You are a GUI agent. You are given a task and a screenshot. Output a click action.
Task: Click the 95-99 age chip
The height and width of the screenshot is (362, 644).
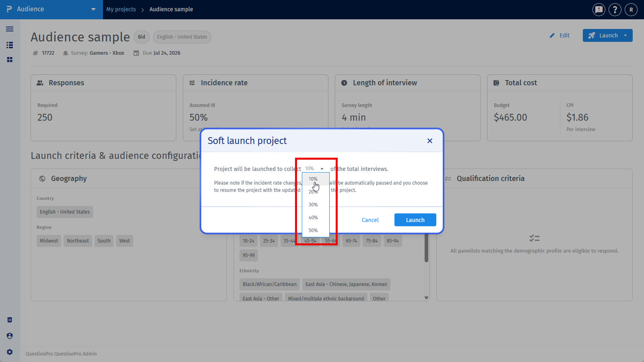pos(249,255)
